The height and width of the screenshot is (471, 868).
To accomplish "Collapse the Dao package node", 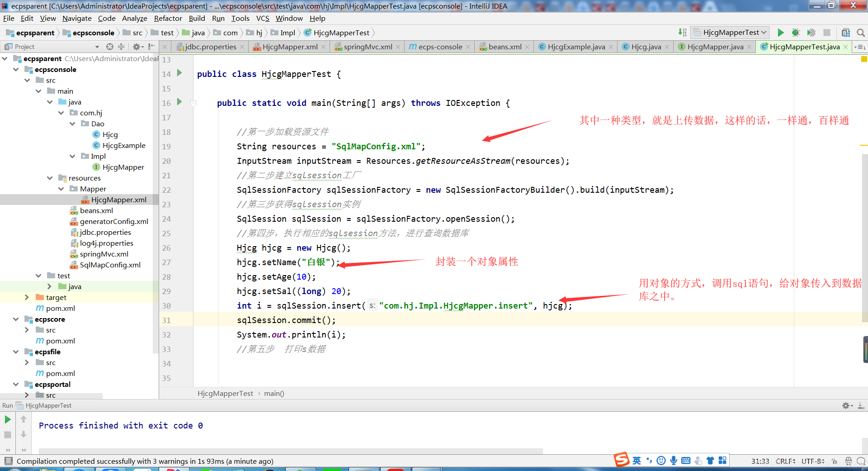I will [72, 124].
